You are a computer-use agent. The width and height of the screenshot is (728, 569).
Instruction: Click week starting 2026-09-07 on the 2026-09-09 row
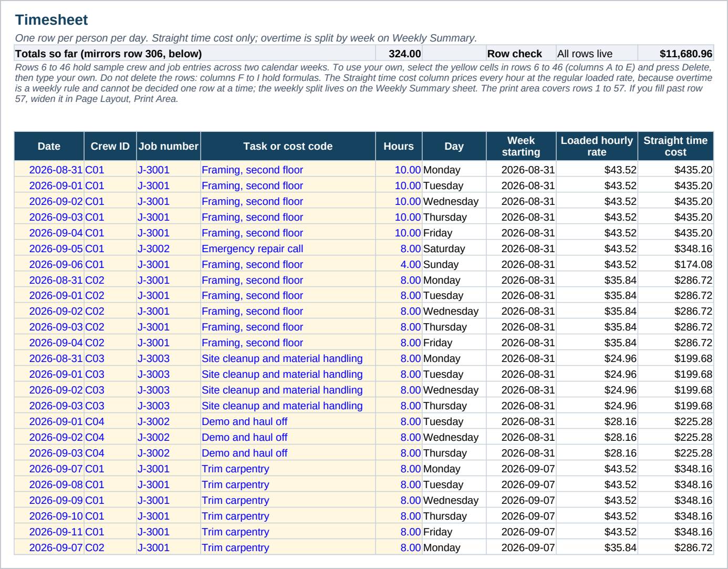click(521, 500)
